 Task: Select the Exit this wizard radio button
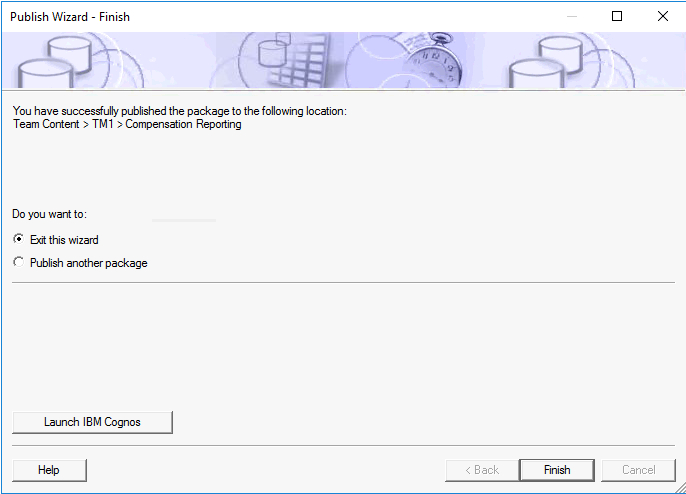coord(18,239)
